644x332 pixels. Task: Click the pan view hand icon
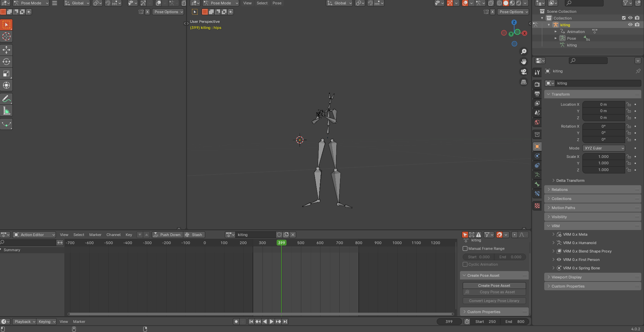point(524,62)
